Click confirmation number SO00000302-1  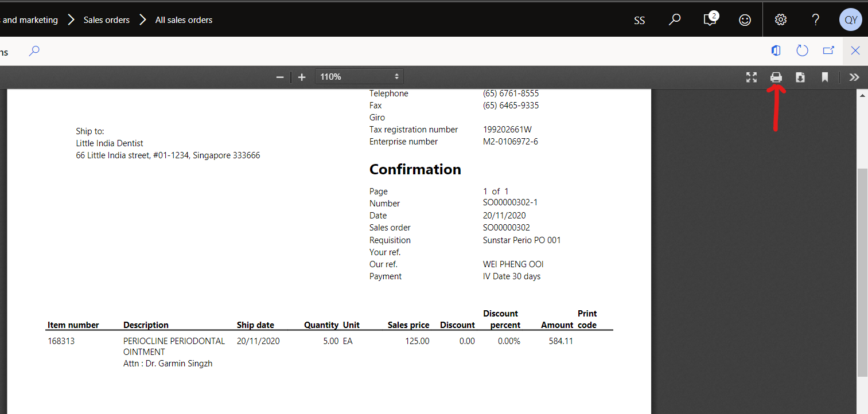pos(510,203)
